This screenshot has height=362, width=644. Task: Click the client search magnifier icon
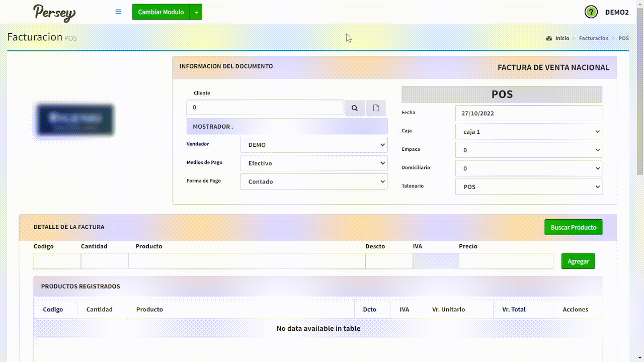click(x=355, y=108)
